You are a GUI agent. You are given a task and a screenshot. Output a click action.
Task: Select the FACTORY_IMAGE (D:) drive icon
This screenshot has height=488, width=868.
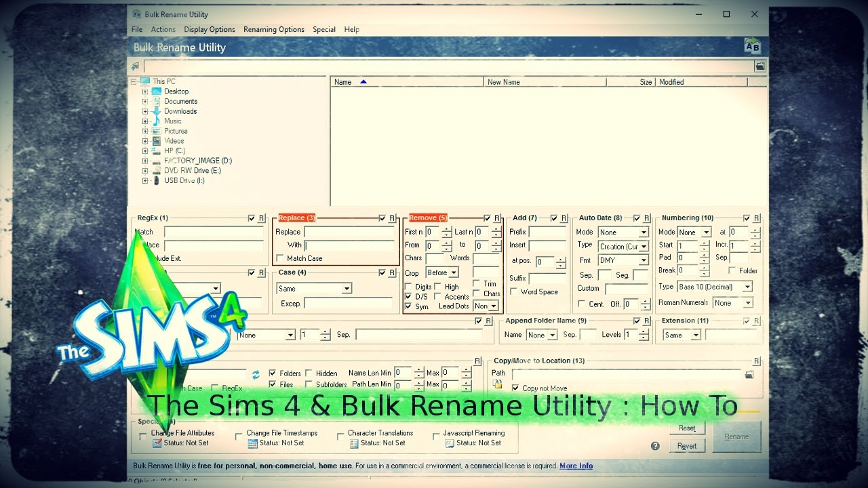157,161
